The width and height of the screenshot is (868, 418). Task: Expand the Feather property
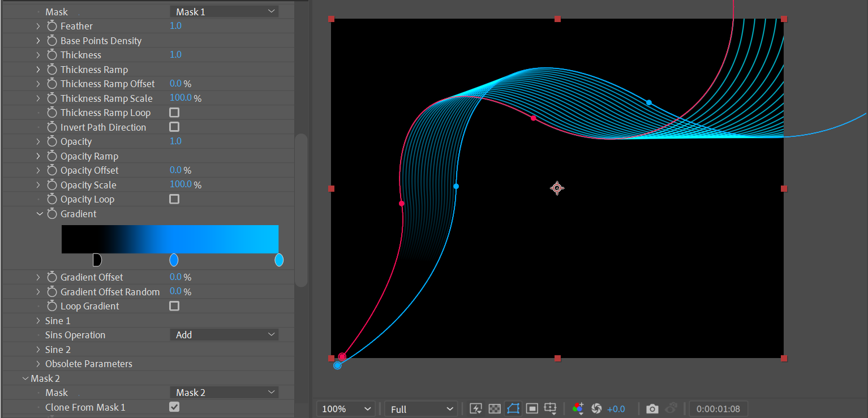click(x=38, y=26)
